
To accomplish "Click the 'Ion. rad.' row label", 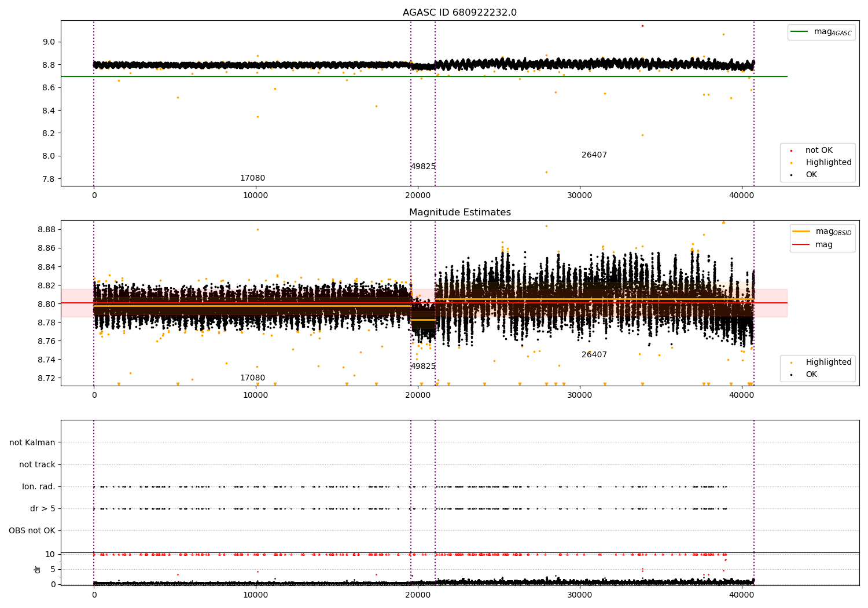I will pos(39,487).
